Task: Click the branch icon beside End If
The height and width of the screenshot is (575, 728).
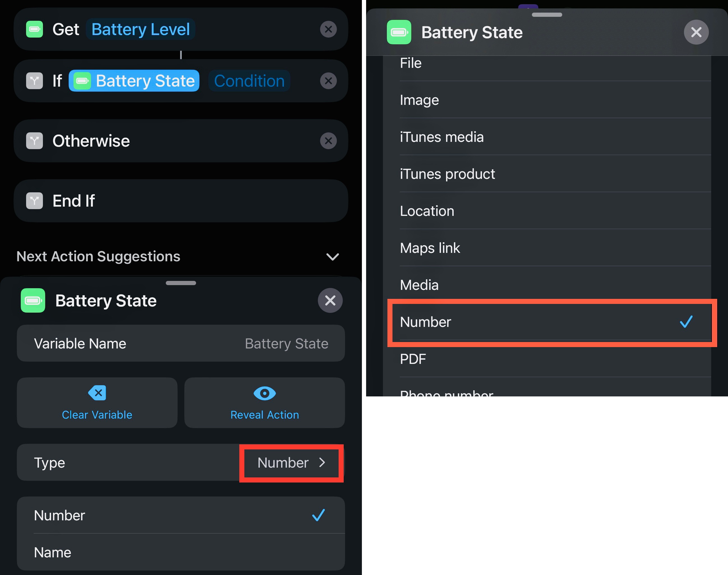Action: [34, 201]
